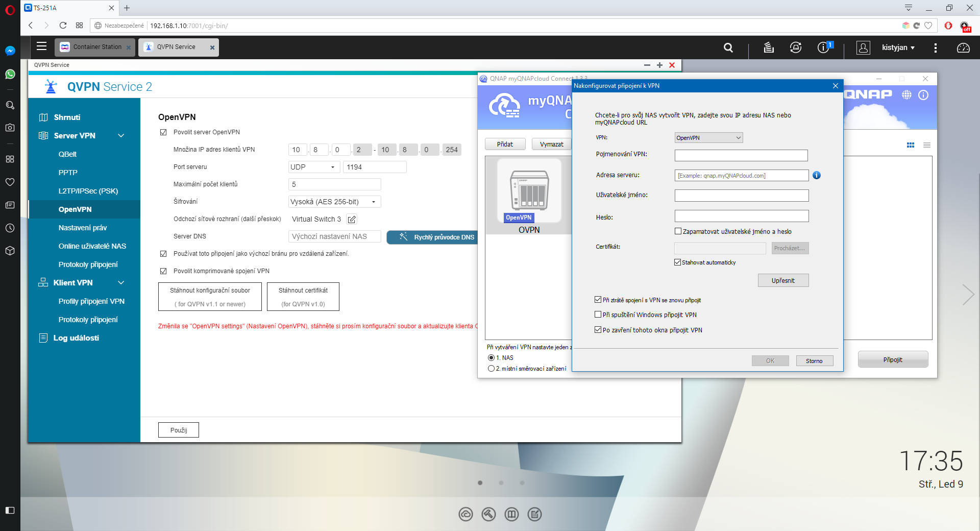
Task: Click the next desktop page arrow
Action: [968, 295]
